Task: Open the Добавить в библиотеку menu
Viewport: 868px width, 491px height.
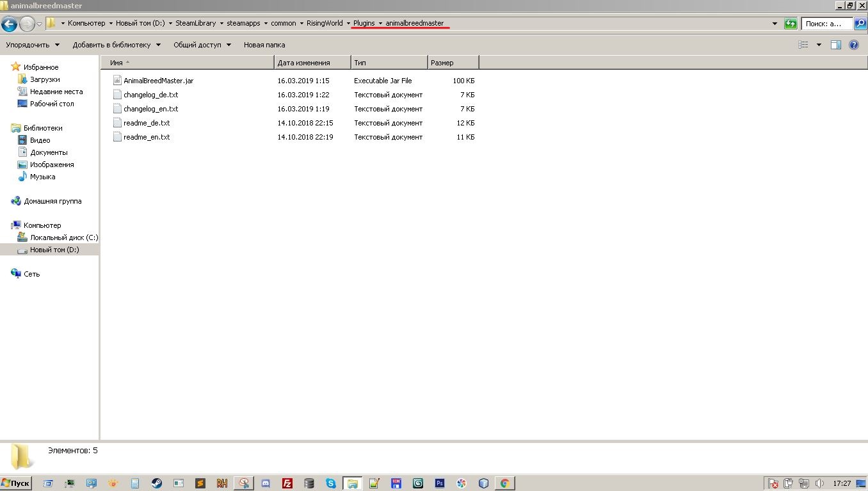Action: [x=116, y=45]
